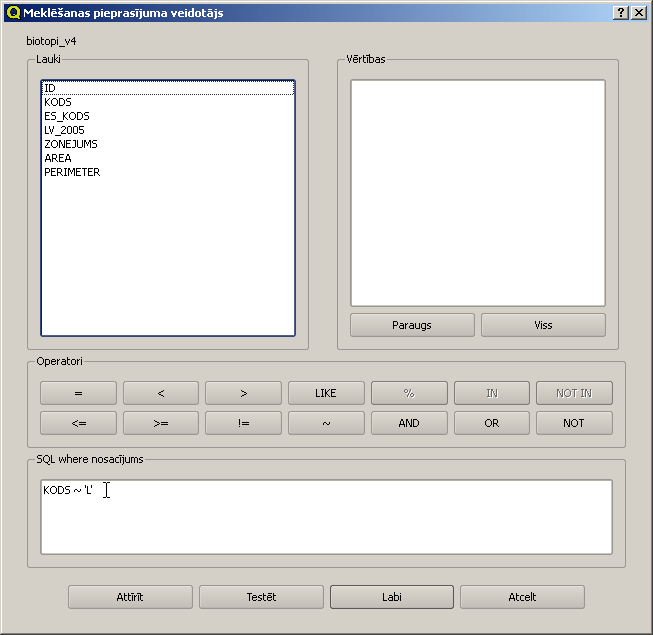Select the AREA field

[168, 158]
